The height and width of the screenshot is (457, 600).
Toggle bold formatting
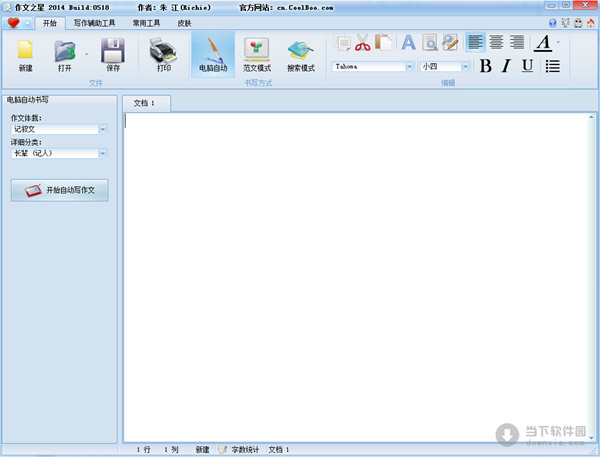pos(486,66)
